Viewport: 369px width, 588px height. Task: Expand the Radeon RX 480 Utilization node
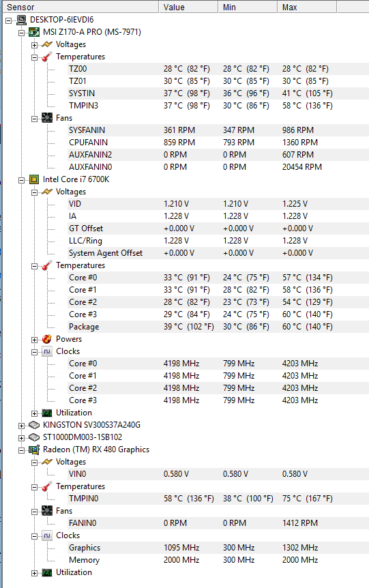pyautogui.click(x=35, y=573)
